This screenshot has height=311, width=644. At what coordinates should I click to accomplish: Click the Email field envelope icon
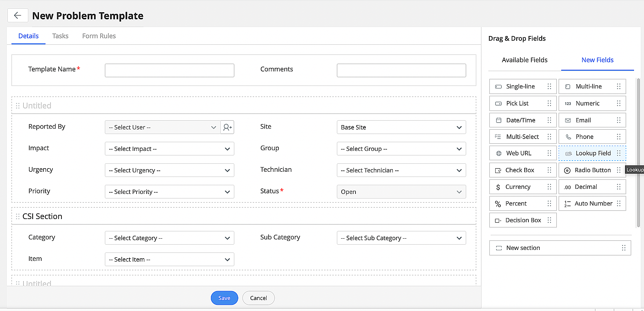pos(568,120)
